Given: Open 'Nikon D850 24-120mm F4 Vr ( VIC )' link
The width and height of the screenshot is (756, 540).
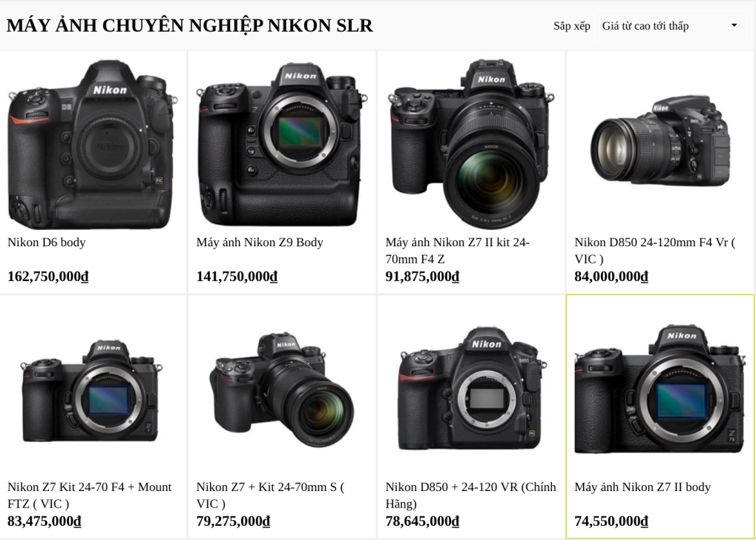Looking at the screenshot, I should coord(655,250).
